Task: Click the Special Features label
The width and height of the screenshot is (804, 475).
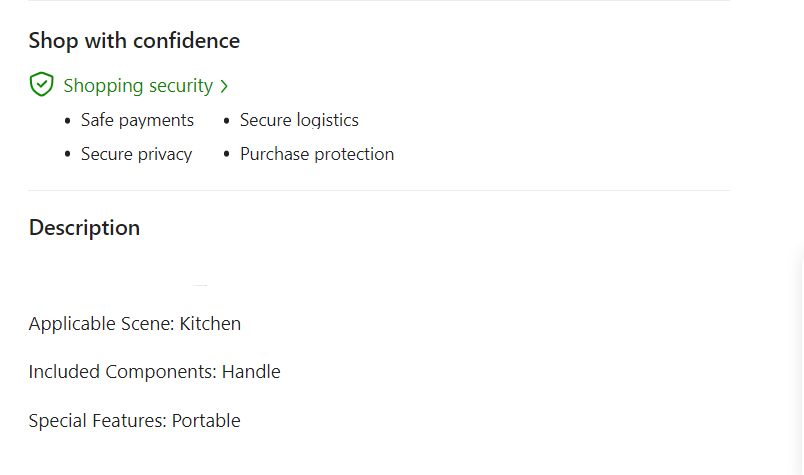Action: pyautogui.click(x=97, y=420)
